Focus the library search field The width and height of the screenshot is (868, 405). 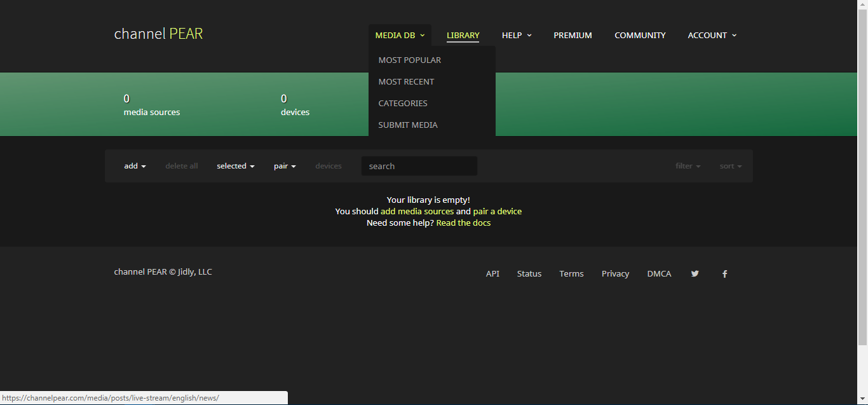click(x=419, y=166)
